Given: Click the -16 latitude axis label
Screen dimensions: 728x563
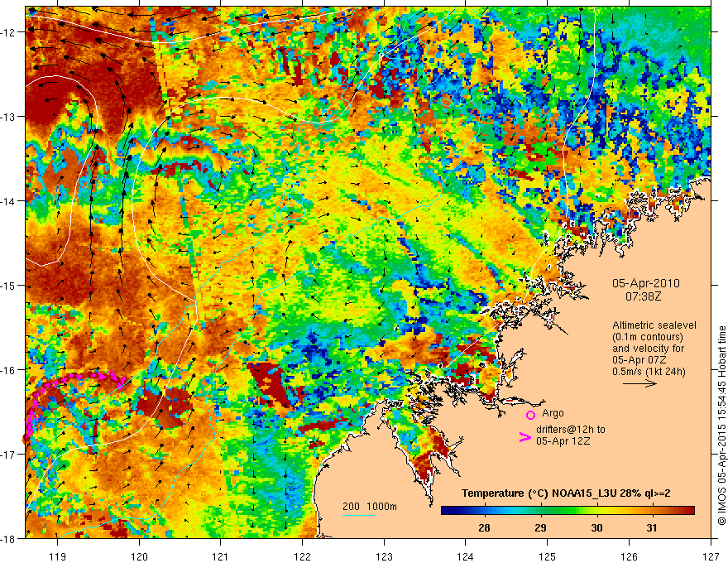Looking at the screenshot, I should 9,370.
